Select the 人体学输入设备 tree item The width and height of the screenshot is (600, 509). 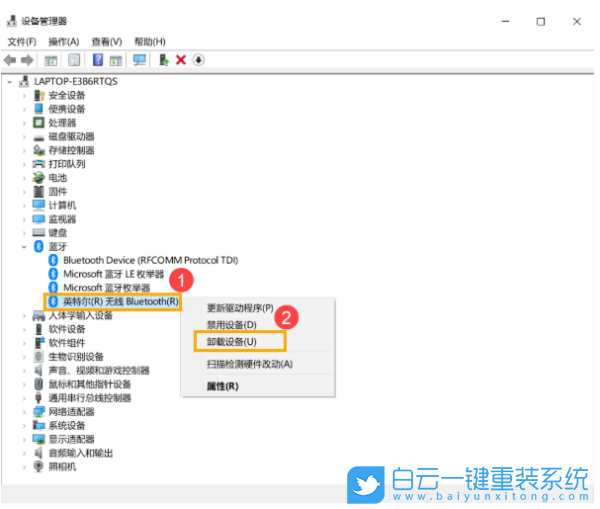(x=81, y=316)
